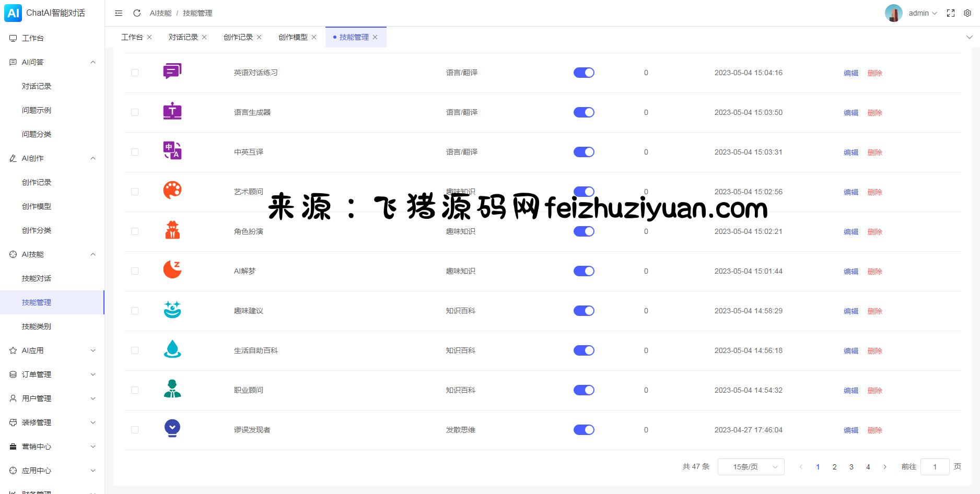Image resolution: width=980 pixels, height=494 pixels.
Task: Click 删除 for 谬误发现者 row
Action: [874, 430]
